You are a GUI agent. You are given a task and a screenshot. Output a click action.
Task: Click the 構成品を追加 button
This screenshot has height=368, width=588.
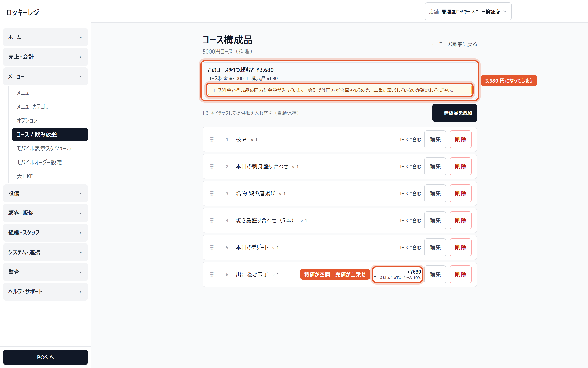[x=454, y=113]
